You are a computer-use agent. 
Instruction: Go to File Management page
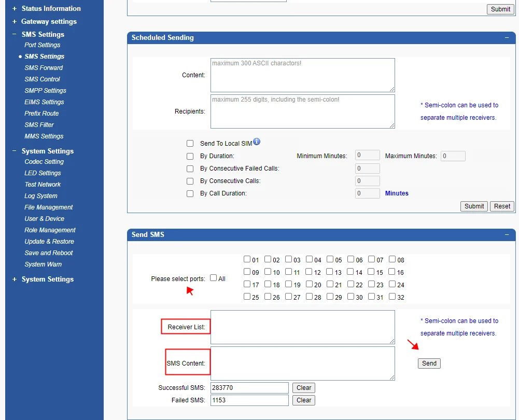49,207
